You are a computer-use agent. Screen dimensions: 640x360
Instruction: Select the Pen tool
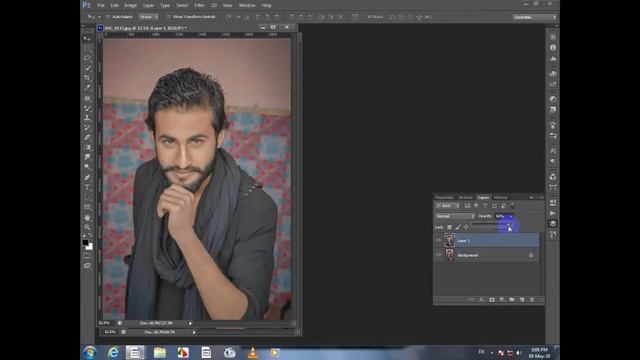click(x=87, y=178)
